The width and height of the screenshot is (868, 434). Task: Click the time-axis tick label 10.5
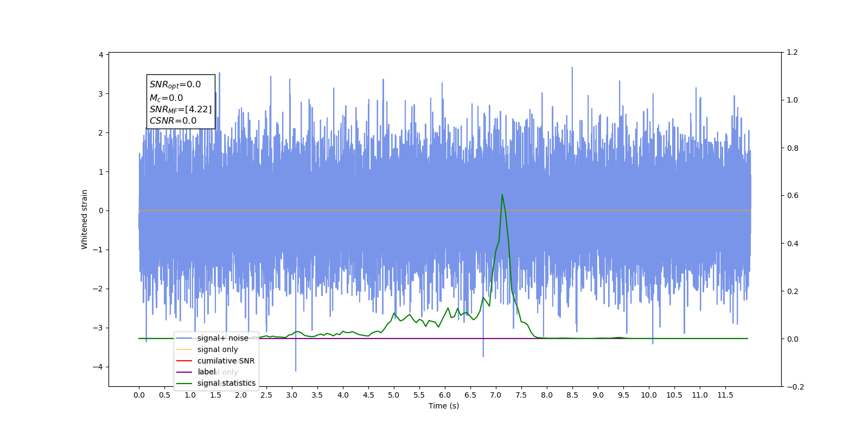click(x=674, y=395)
